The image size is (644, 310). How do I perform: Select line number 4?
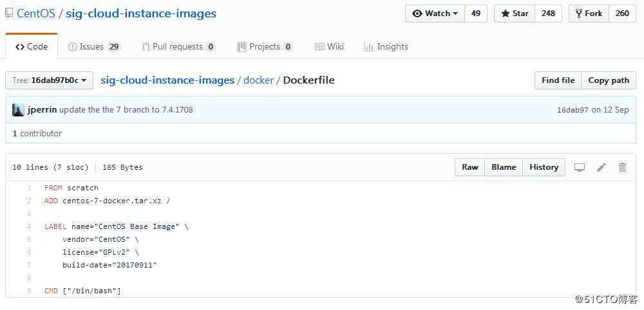click(x=29, y=226)
